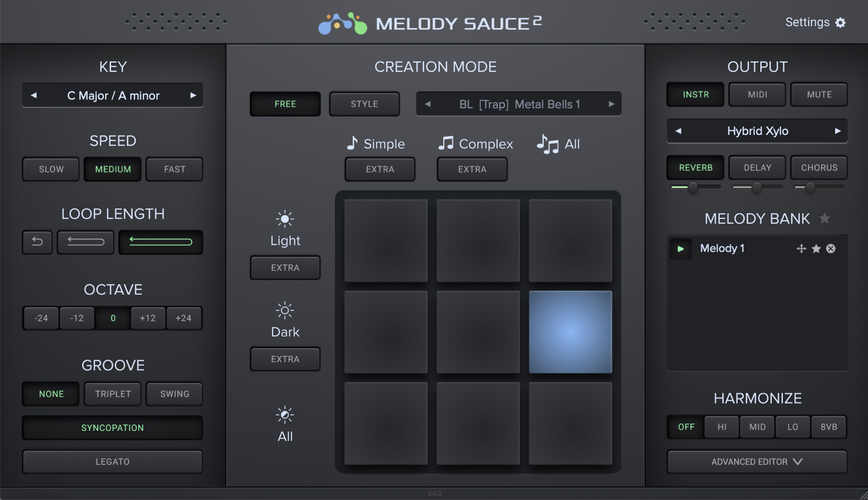Set octave to -24
The image size is (868, 500).
pyautogui.click(x=41, y=318)
